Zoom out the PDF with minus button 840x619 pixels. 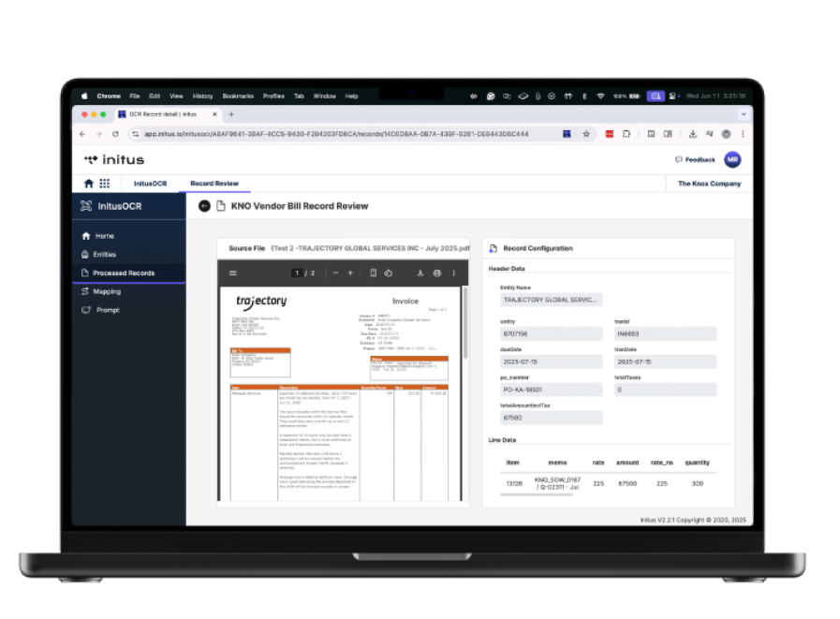click(335, 273)
